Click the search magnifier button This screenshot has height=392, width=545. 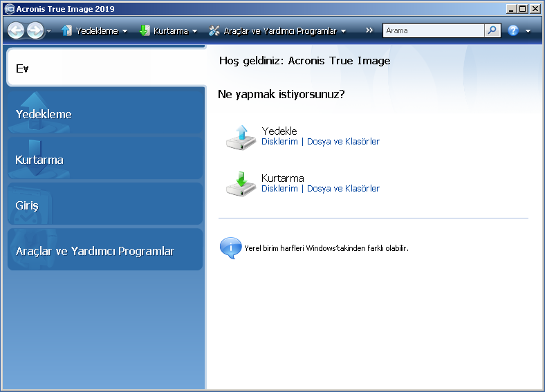(492, 30)
